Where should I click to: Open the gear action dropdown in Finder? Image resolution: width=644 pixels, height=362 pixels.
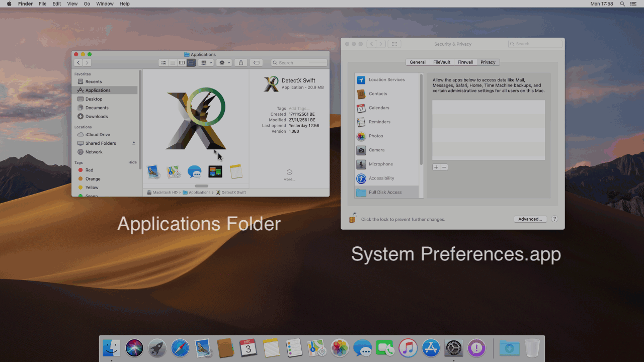(224, 63)
